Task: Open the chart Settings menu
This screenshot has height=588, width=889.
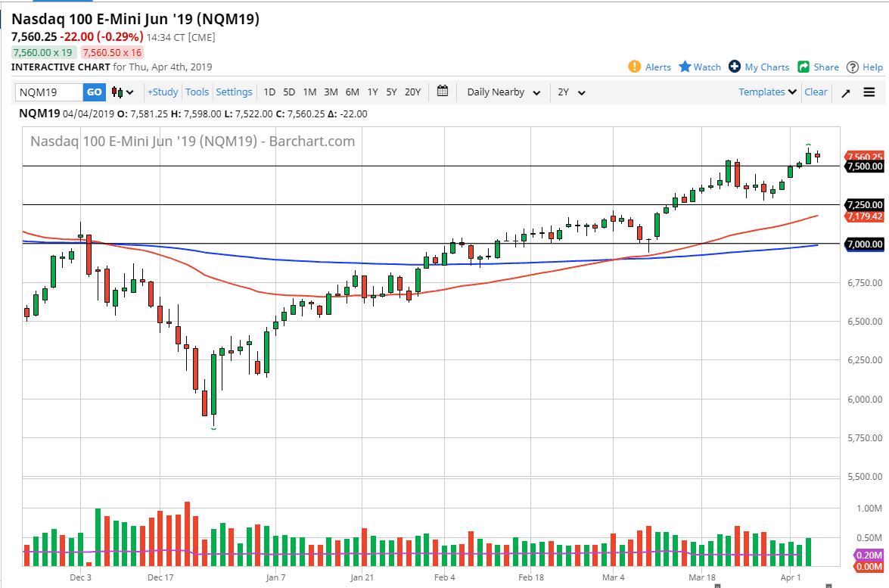Action: pos(235,92)
